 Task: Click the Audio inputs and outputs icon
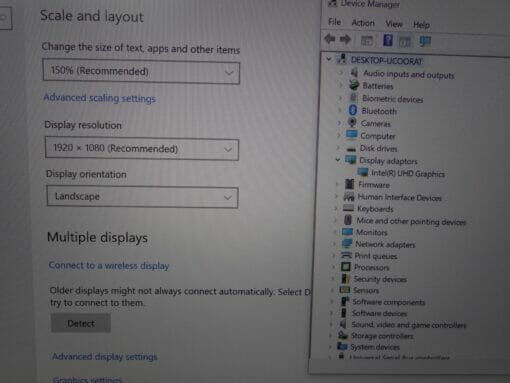(x=354, y=72)
